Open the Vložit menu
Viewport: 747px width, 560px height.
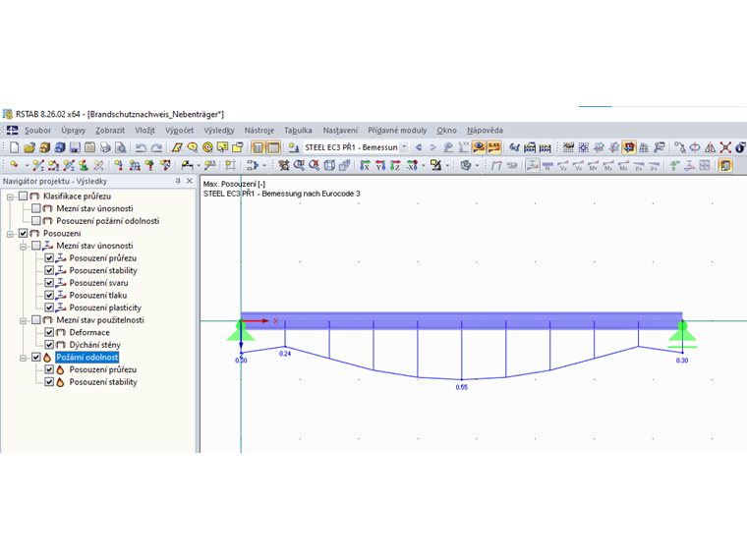[144, 130]
